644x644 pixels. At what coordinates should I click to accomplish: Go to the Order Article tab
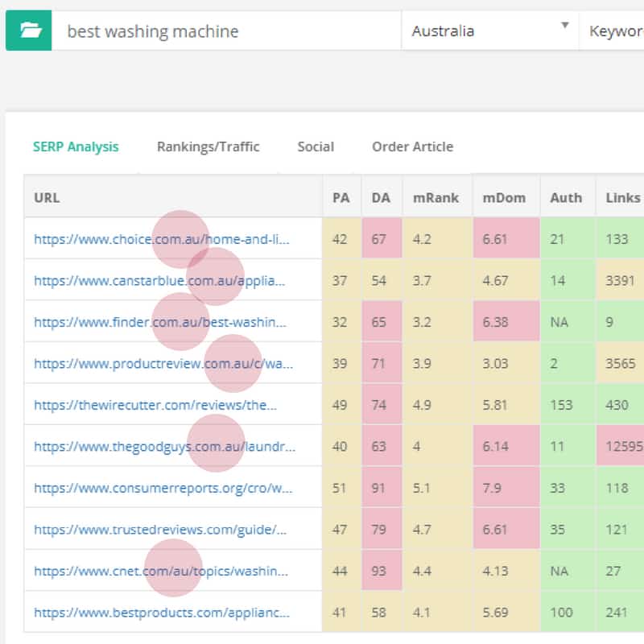412,147
